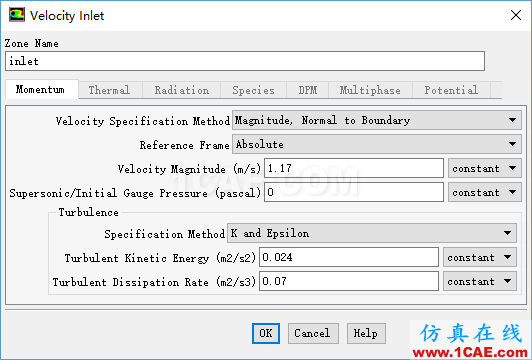Close the Velocity Inlet dialog
Screen dimensions: 532x360
point(516,15)
